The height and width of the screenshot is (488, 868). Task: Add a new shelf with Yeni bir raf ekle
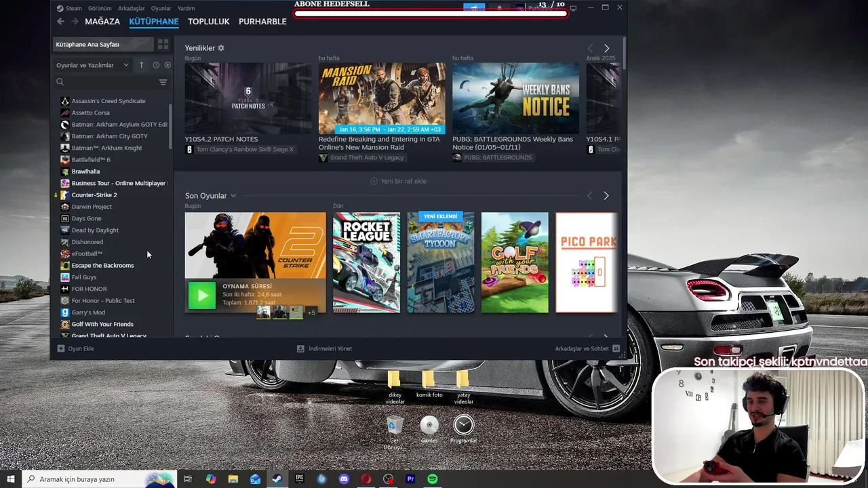tap(398, 181)
